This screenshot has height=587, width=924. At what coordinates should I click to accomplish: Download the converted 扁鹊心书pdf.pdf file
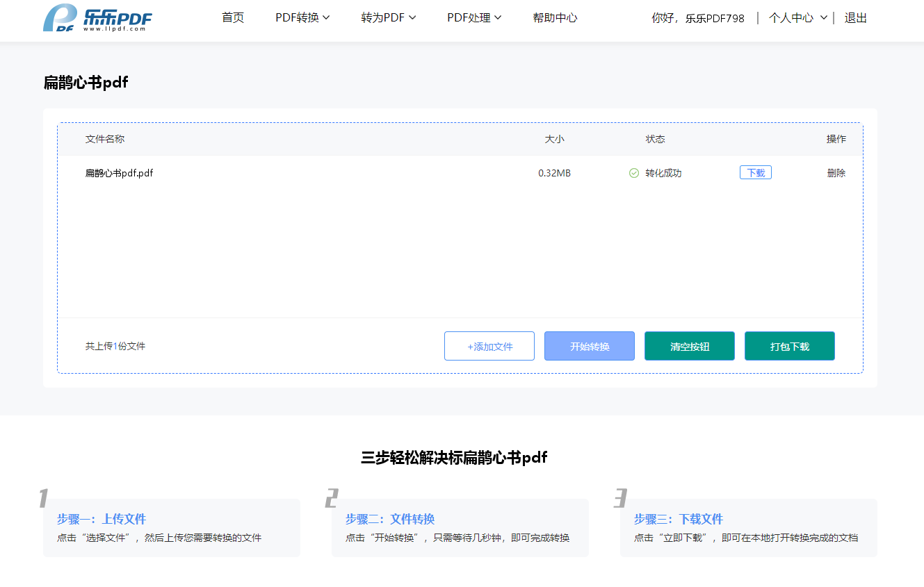756,173
